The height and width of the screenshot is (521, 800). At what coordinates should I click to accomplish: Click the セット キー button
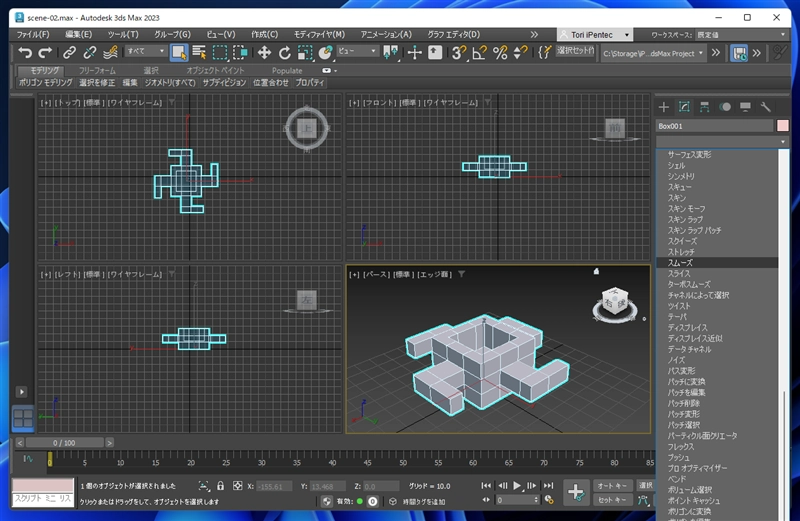pyautogui.click(x=612, y=500)
